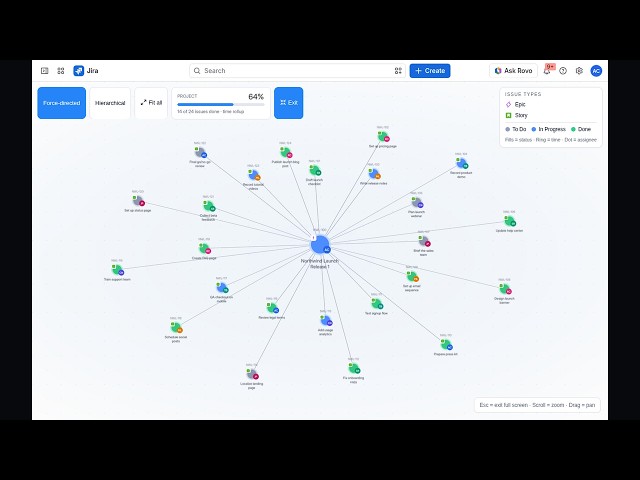Open the search filter icon in search box
The height and width of the screenshot is (480, 640).
(398, 71)
